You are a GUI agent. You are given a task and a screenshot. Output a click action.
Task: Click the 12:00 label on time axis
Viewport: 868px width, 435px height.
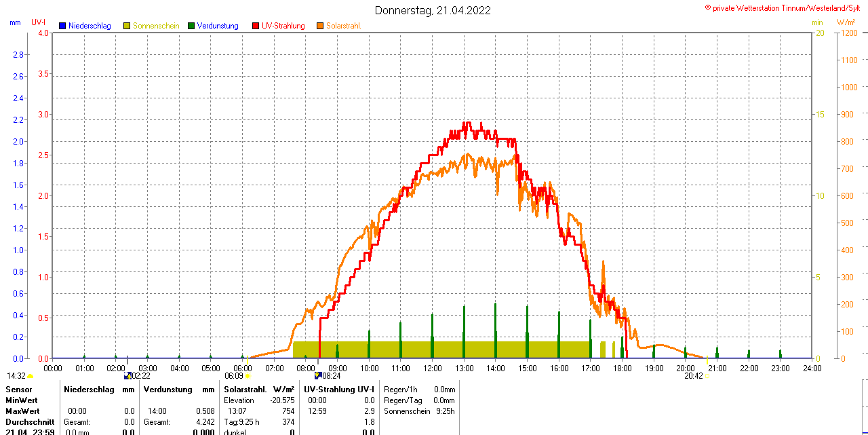pyautogui.click(x=433, y=368)
